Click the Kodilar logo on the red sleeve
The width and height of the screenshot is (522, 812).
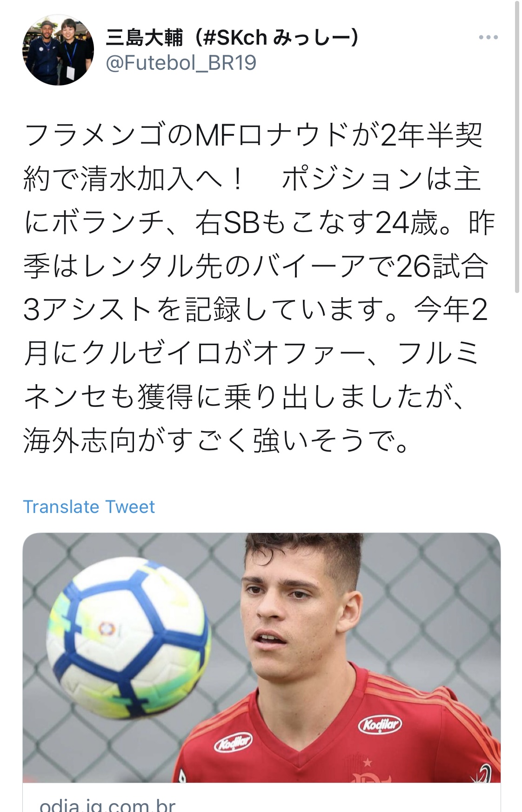click(233, 743)
